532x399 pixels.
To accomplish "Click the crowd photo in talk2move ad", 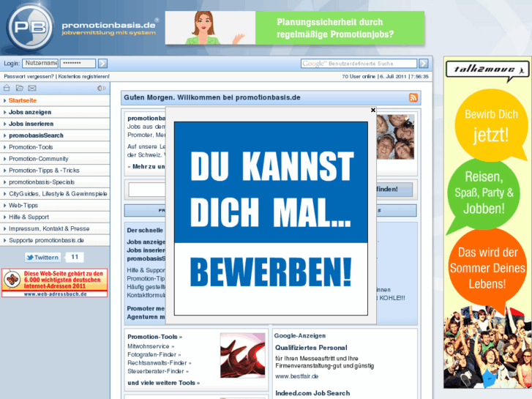I will [x=487, y=346].
